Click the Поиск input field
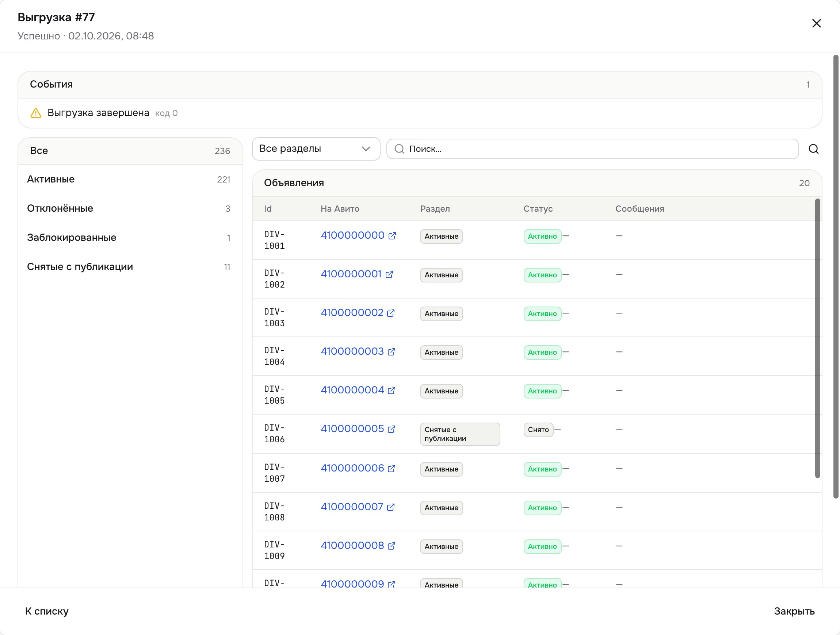Image resolution: width=840 pixels, height=635 pixels. 592,149
